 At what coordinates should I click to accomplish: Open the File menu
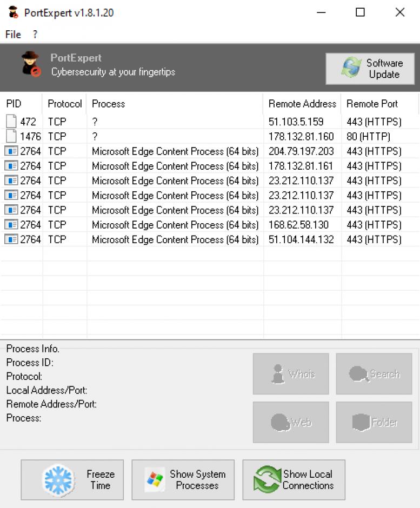point(13,35)
